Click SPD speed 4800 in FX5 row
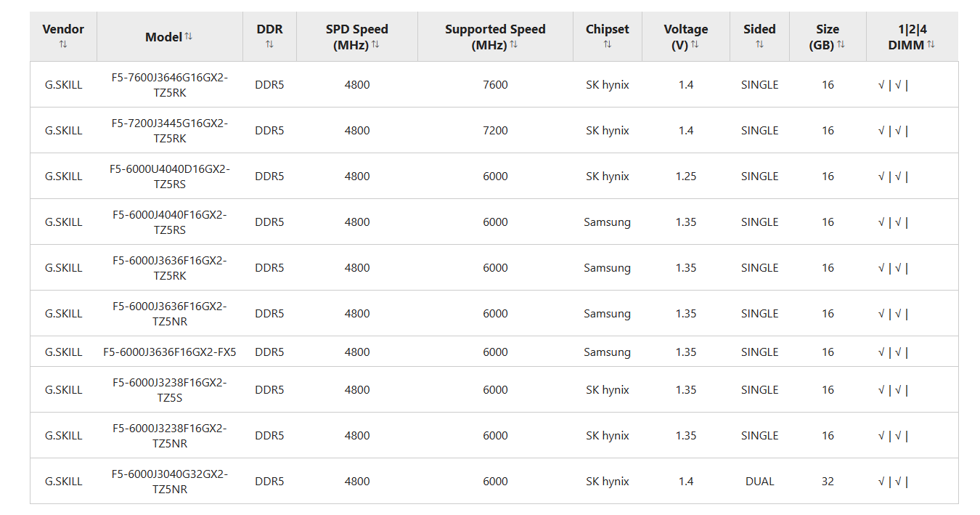Screen dimensions: 980x515 pyautogui.click(x=357, y=352)
